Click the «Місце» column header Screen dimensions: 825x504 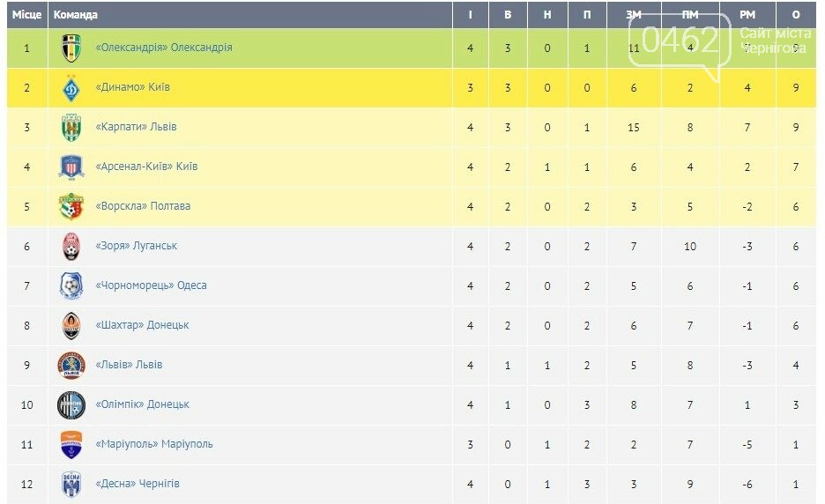pos(26,15)
